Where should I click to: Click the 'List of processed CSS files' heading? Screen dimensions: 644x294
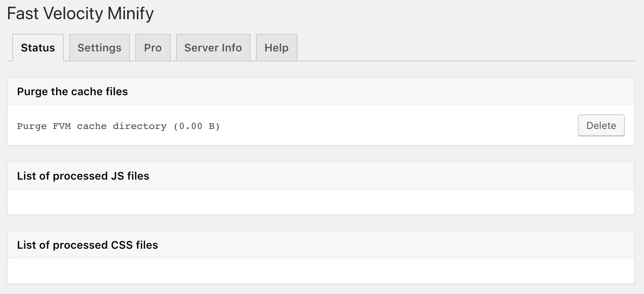[87, 245]
